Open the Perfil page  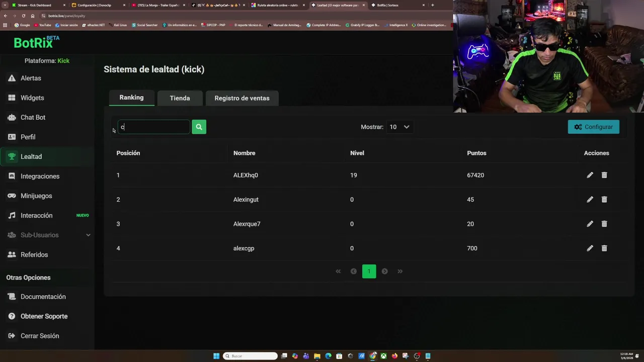28,137
